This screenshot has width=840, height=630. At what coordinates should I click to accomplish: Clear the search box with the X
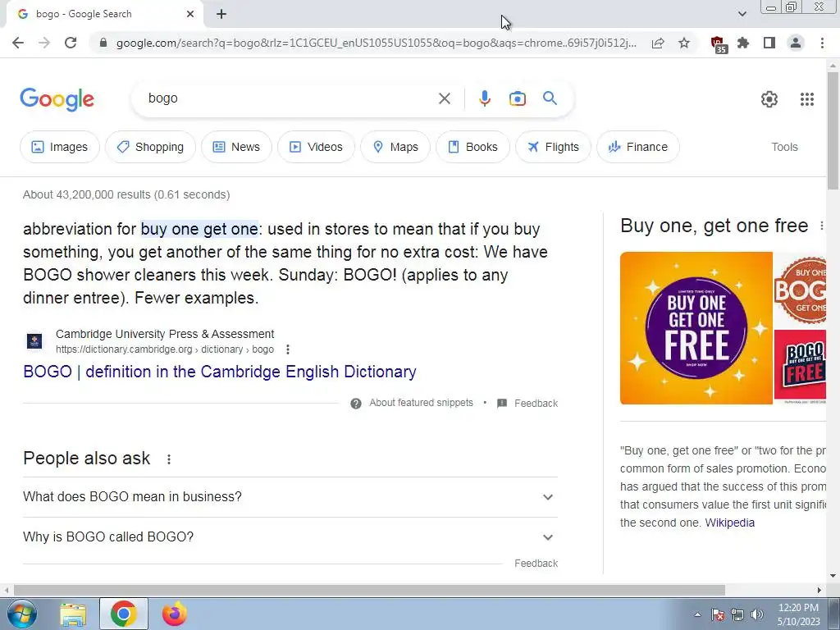point(444,98)
